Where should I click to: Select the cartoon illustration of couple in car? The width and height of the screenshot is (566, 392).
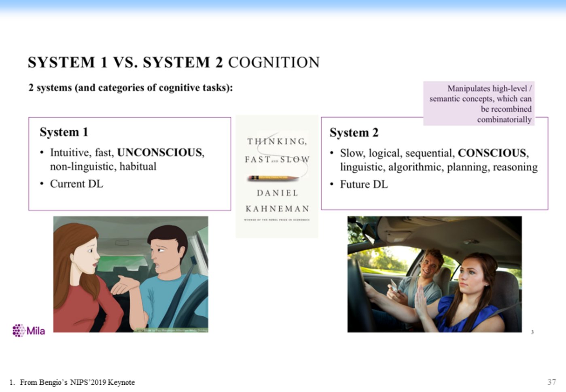(x=131, y=274)
